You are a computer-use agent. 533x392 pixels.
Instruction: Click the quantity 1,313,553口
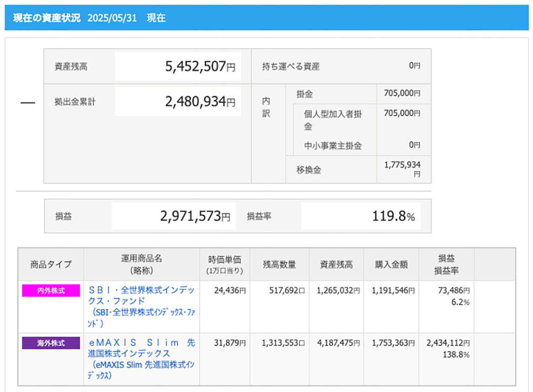(283, 343)
